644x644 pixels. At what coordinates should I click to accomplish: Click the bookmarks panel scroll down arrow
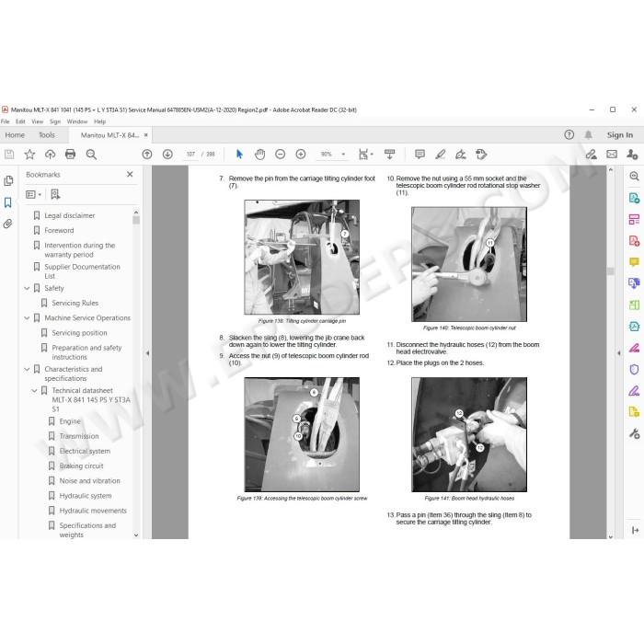pos(136,535)
